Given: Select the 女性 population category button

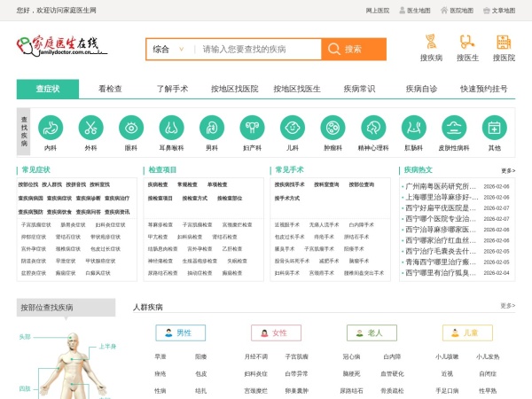Looking at the screenshot, I should [x=275, y=332].
